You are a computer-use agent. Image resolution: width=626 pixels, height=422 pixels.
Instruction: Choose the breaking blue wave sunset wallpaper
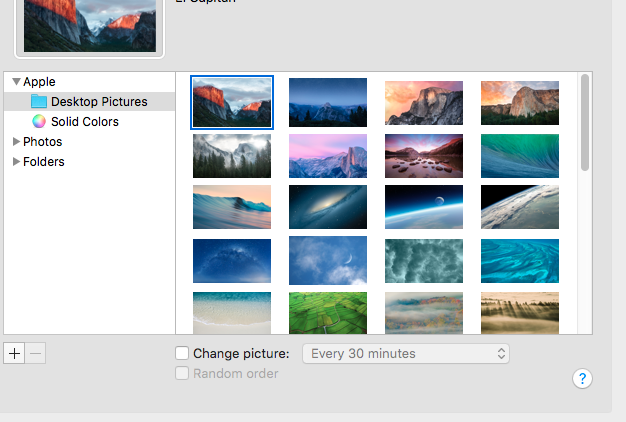click(x=232, y=207)
